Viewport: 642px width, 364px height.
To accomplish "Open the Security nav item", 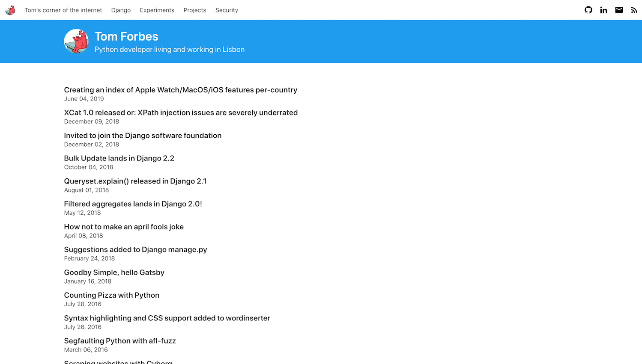I will coord(227,10).
